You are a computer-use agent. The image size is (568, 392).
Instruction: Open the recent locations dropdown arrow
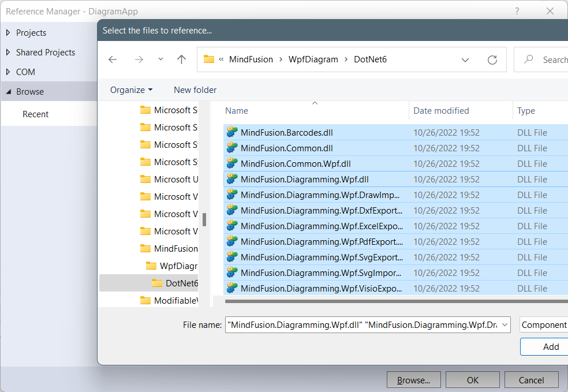point(160,59)
